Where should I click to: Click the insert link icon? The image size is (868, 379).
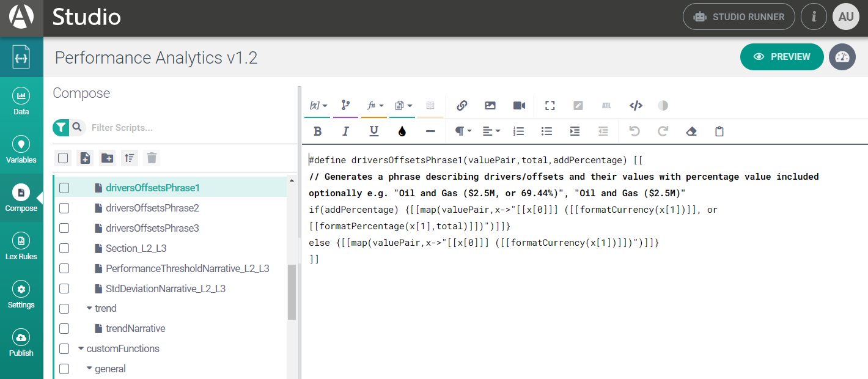462,105
